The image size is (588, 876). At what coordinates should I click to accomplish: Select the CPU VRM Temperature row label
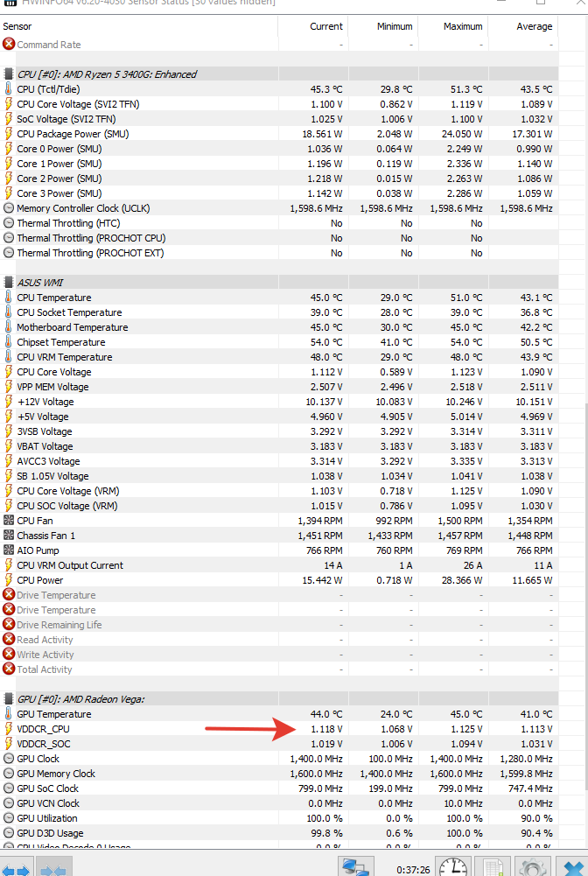[65, 357]
